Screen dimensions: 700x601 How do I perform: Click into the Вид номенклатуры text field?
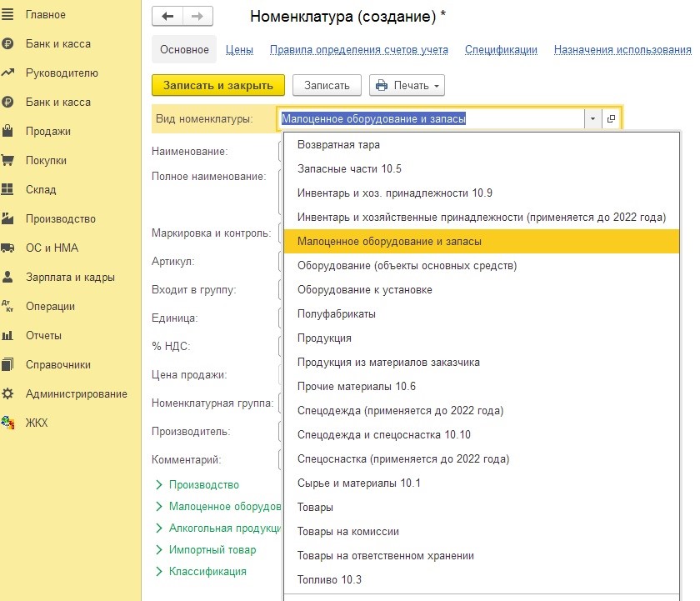point(431,118)
